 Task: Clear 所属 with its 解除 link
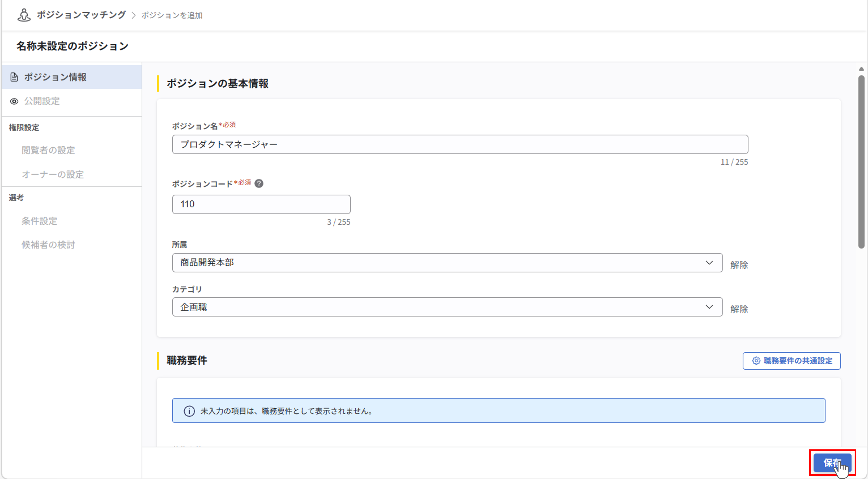click(739, 265)
